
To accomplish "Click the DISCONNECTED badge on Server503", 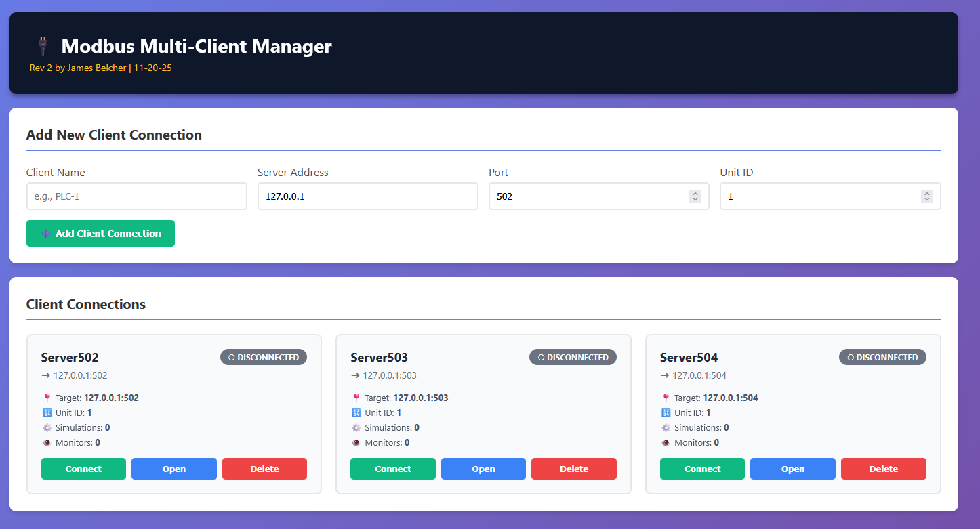I will pos(573,357).
